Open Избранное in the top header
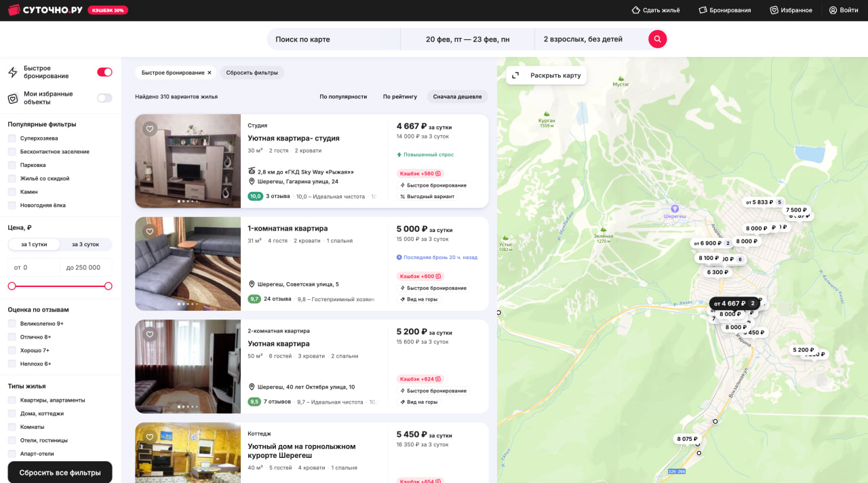The width and height of the screenshot is (868, 483). (x=791, y=10)
